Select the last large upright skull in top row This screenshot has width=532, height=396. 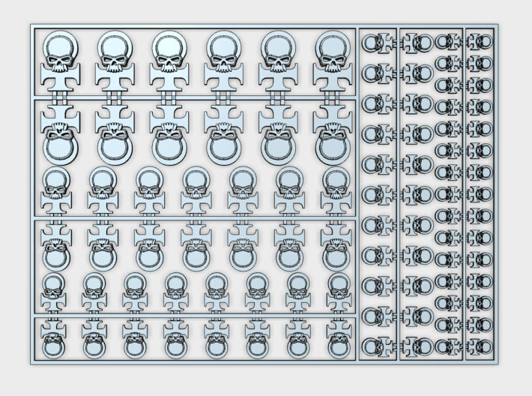(333, 56)
